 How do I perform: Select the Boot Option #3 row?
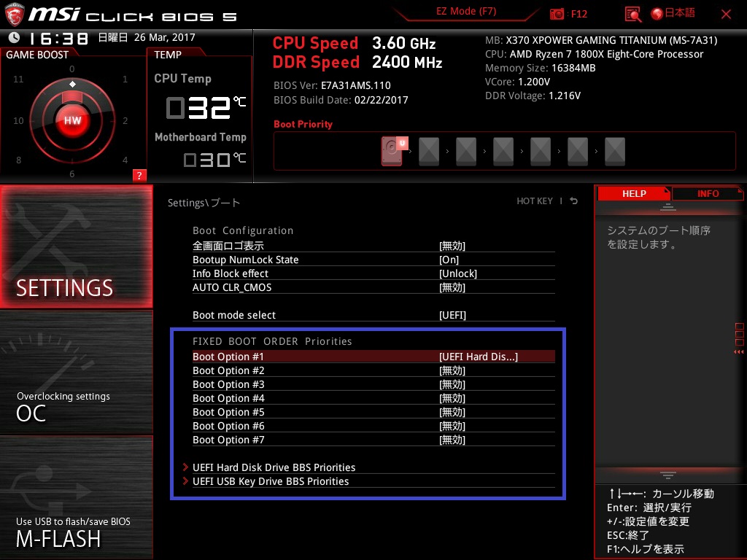pos(373,384)
